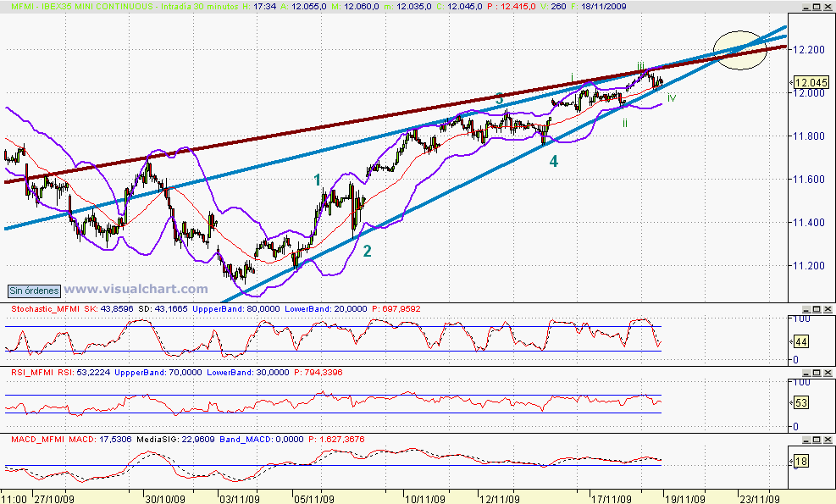
Task: Click the C: 12.045,0 close value
Action: click(460, 7)
